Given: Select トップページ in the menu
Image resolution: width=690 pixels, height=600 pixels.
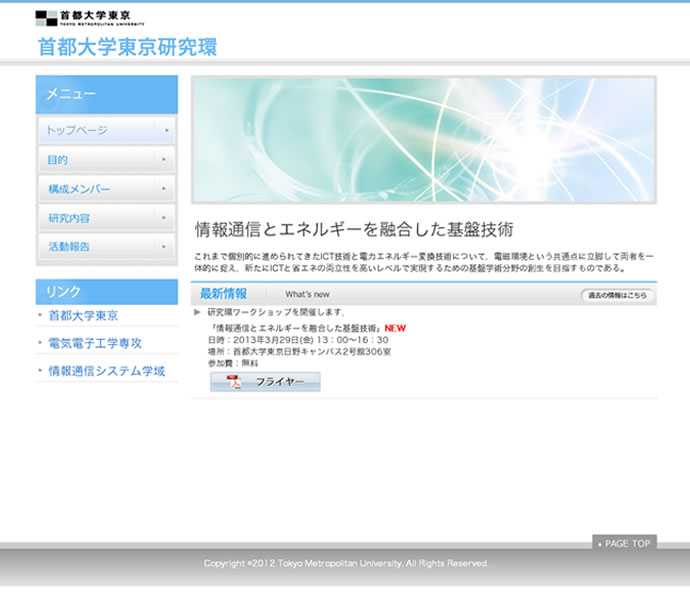Looking at the screenshot, I should coord(107,130).
